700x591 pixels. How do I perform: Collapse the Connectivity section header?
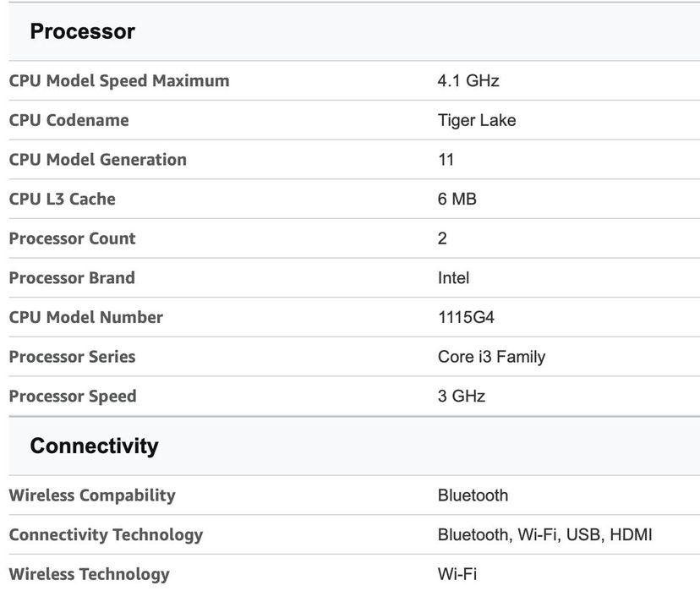pos(94,446)
